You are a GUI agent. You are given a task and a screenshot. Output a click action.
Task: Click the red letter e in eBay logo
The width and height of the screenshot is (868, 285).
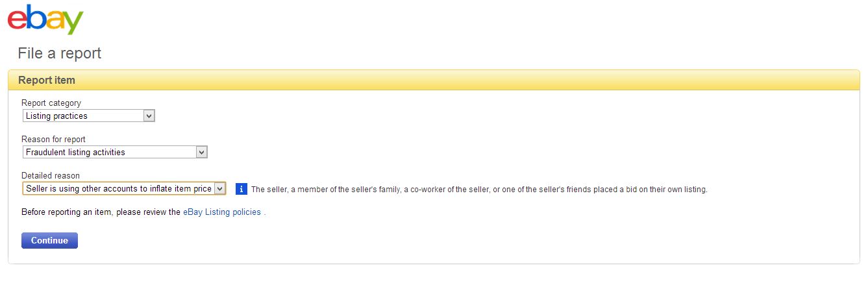[18, 19]
